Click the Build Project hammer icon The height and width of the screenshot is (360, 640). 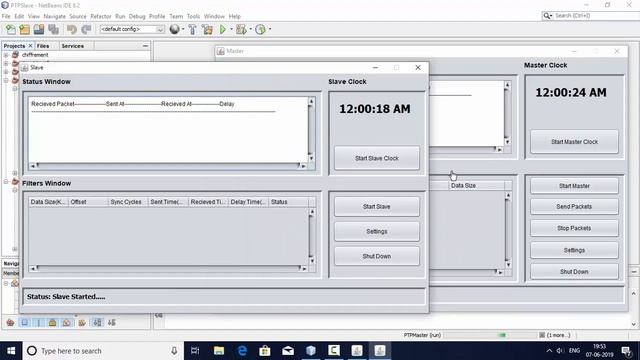tap(192, 29)
